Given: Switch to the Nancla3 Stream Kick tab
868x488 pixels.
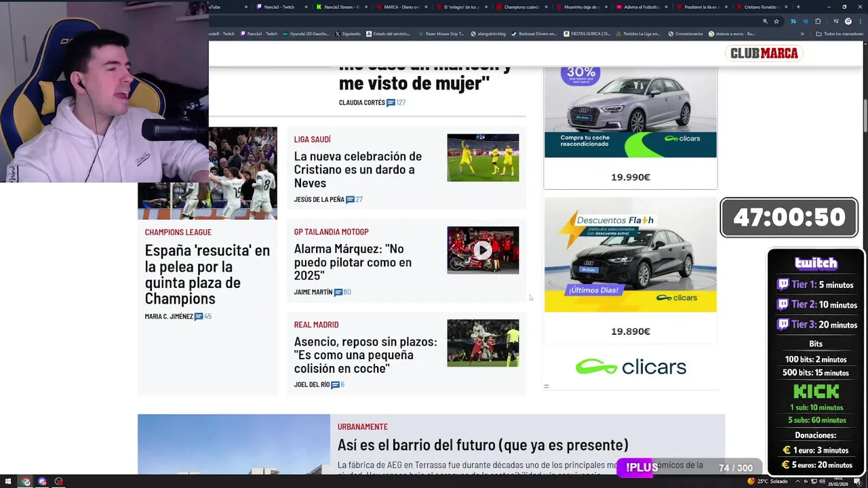Looking at the screenshot, I should click(342, 7).
